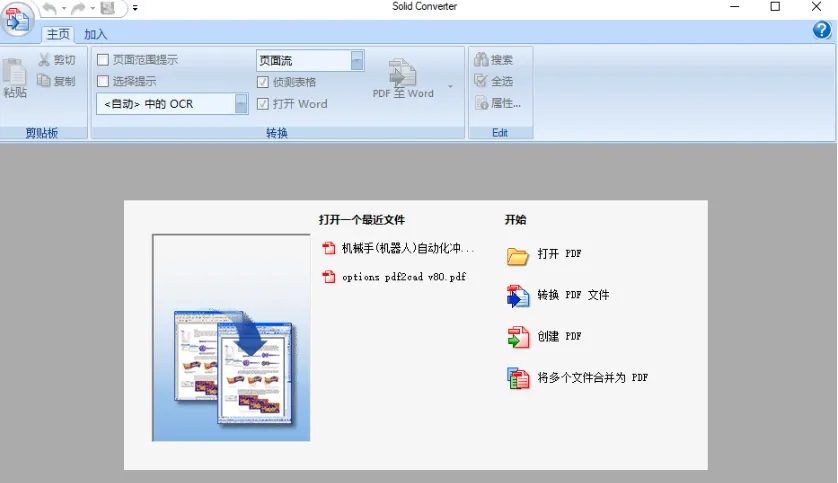Viewport: 838px width, 483px height.
Task: Select the 转换 PDF 文件 text link
Action: [573, 295]
